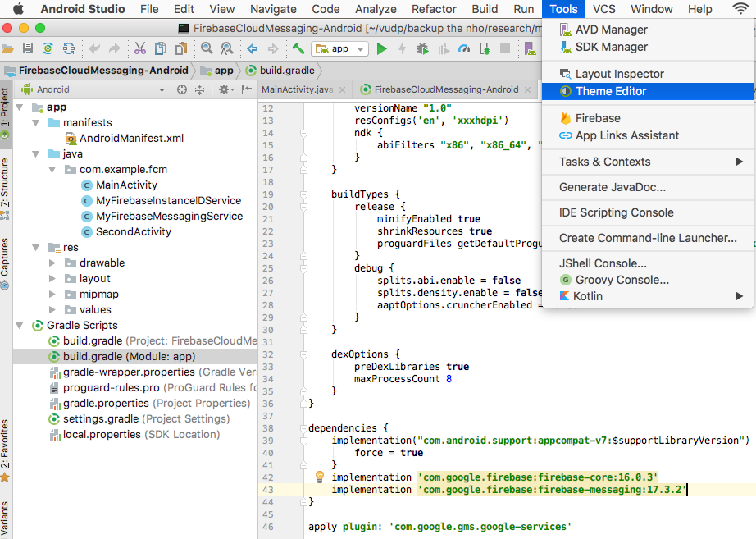756x539 pixels.
Task: Select Theme Editor from Tools menu
Action: 611,91
